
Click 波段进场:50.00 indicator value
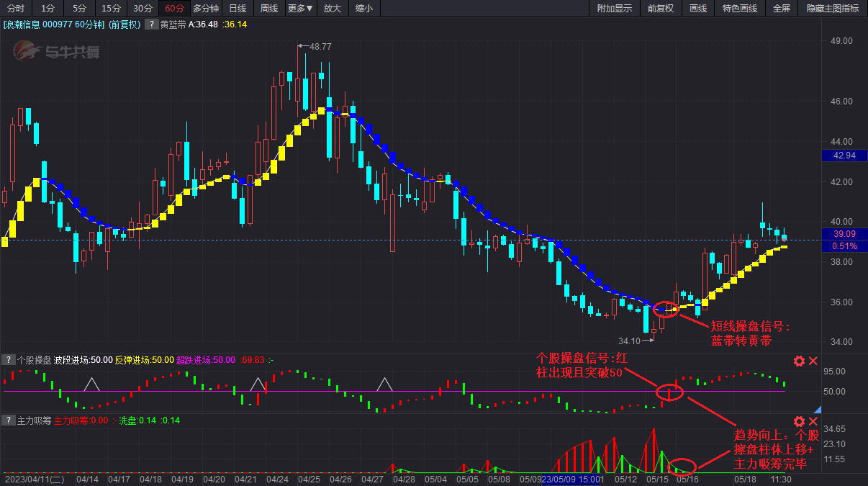coord(83,359)
